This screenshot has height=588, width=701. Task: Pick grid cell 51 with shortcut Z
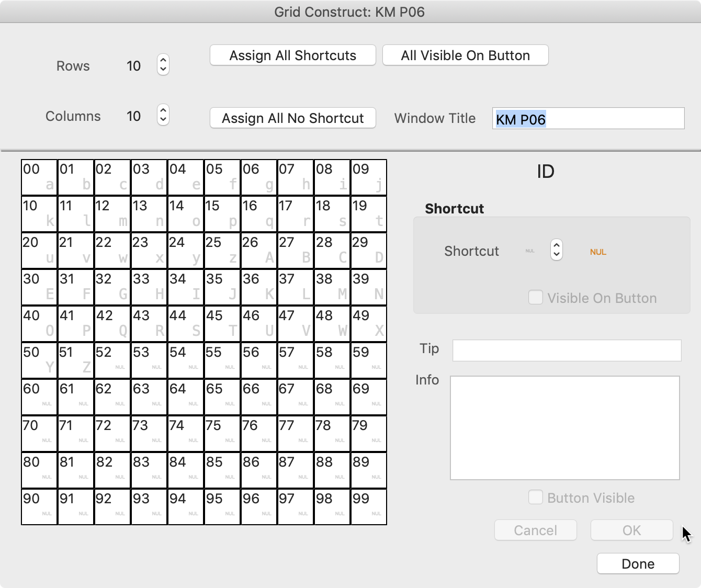[76, 360]
